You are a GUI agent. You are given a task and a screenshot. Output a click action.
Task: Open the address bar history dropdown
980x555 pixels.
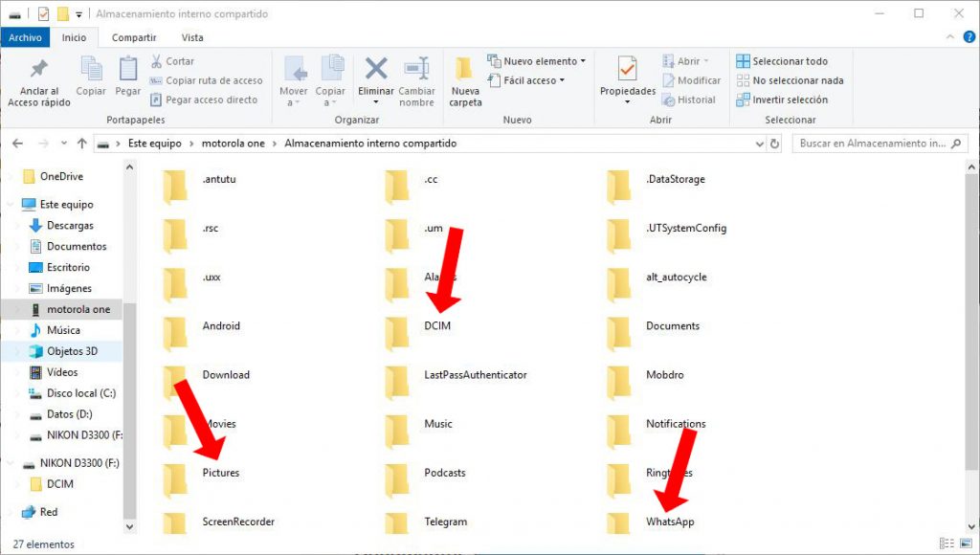(x=758, y=144)
